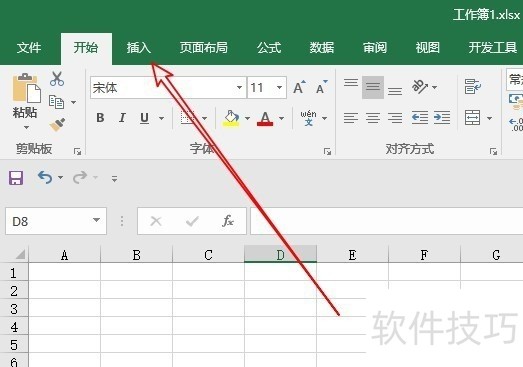
Task: Expand the Clipboard group dialog launcher
Action: (x=77, y=152)
